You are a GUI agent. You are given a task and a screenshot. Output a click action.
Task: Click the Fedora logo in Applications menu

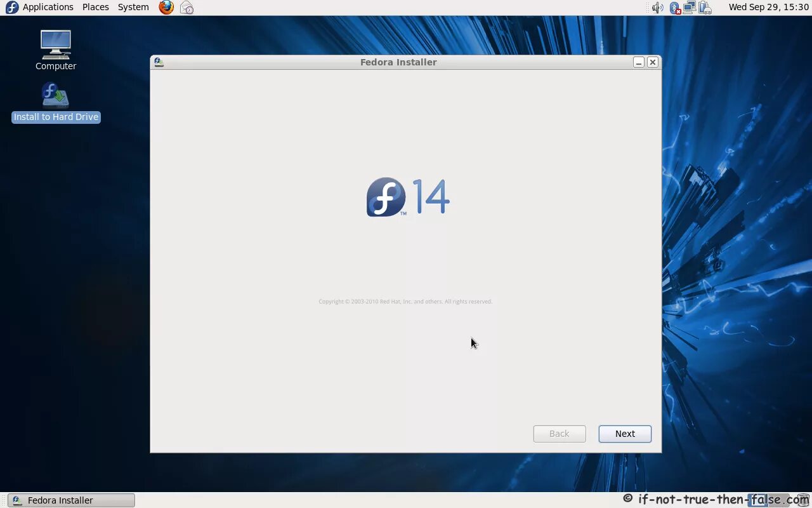point(11,7)
